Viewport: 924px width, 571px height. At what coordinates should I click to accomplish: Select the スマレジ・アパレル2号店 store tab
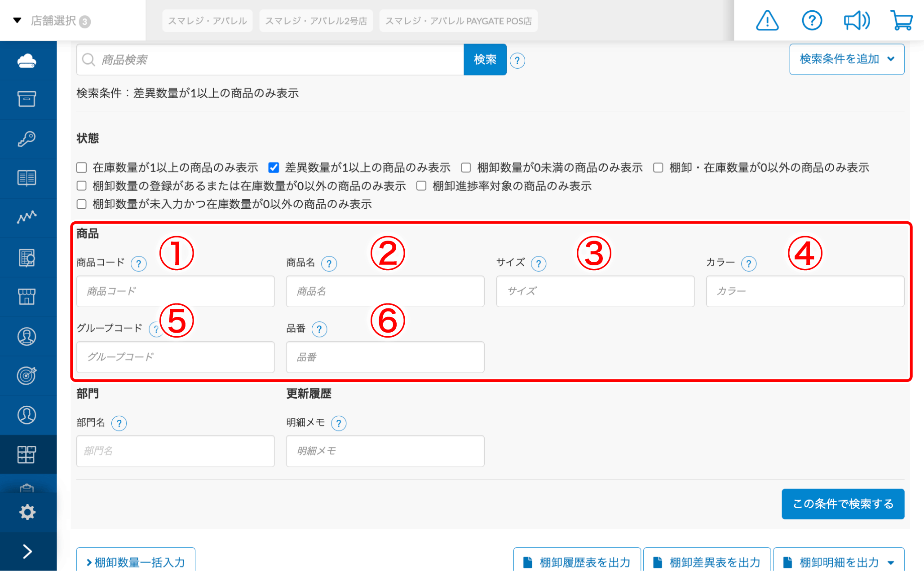click(316, 21)
